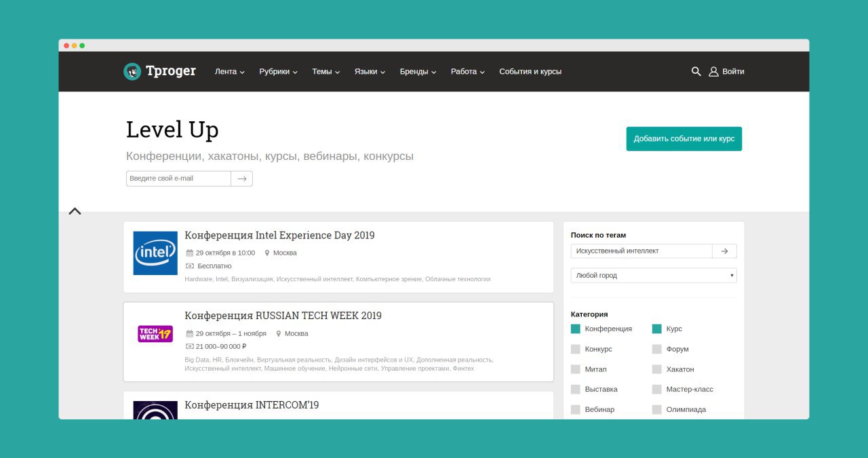
Task: Check the Митап category checkbox
Action: (576, 369)
